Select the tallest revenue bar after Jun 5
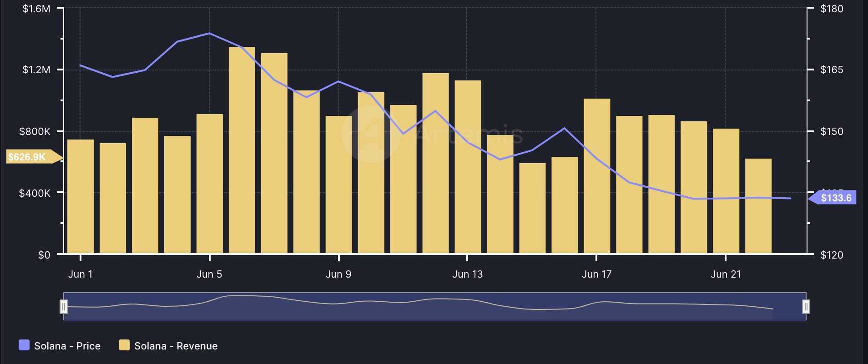Viewport: 868px width, 364px height. (x=242, y=150)
